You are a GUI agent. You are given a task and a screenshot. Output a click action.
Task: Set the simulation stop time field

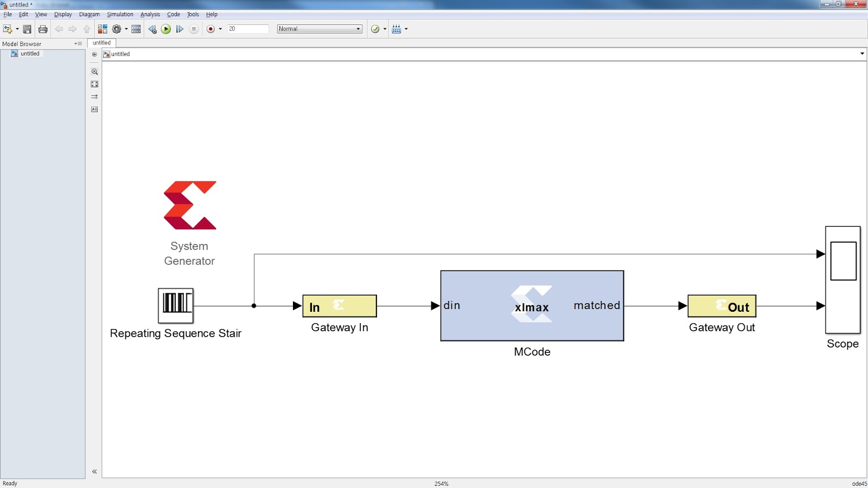tap(248, 29)
